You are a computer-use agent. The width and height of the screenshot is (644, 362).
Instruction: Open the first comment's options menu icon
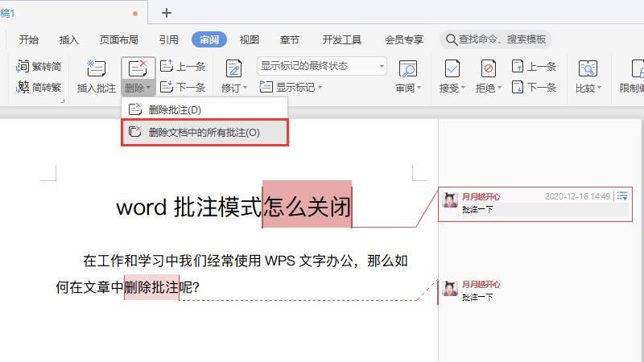coord(622,196)
